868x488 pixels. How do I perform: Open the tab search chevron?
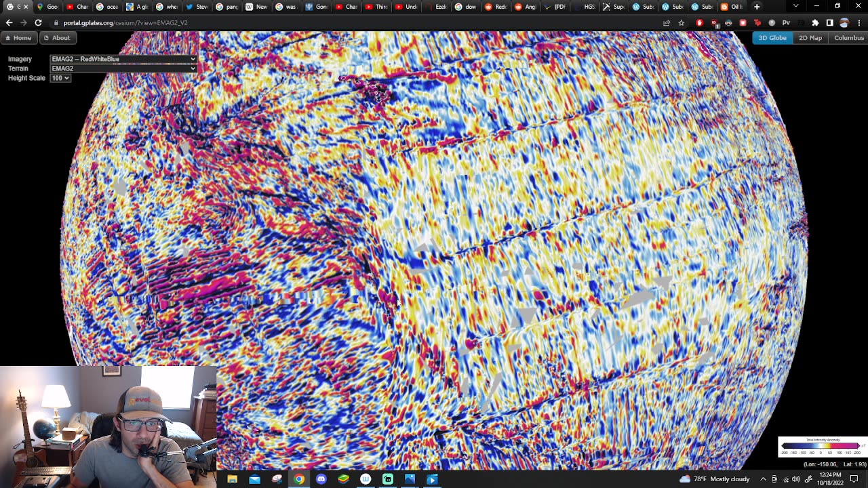coord(795,6)
